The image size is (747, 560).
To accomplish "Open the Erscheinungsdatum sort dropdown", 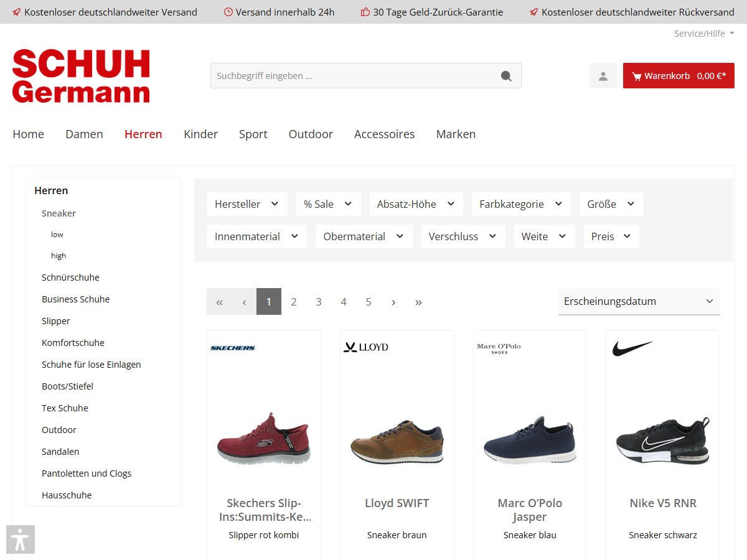I will (639, 302).
